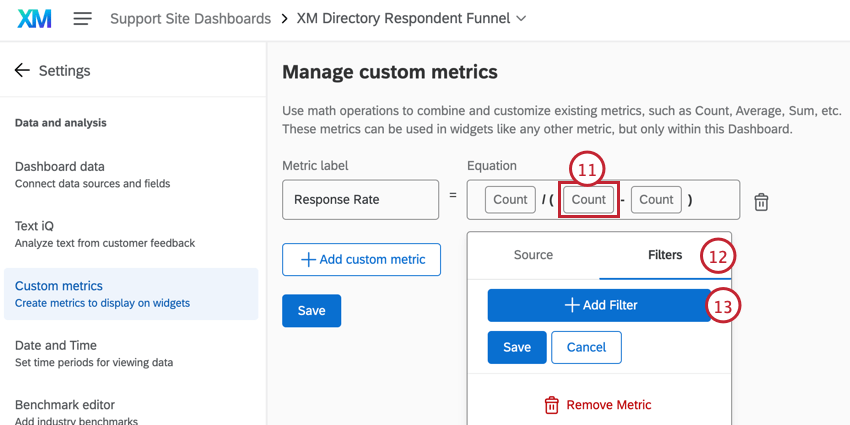Image resolution: width=850 pixels, height=425 pixels.
Task: Open the Support Site Dashboards breadcrumb
Action: pos(190,19)
